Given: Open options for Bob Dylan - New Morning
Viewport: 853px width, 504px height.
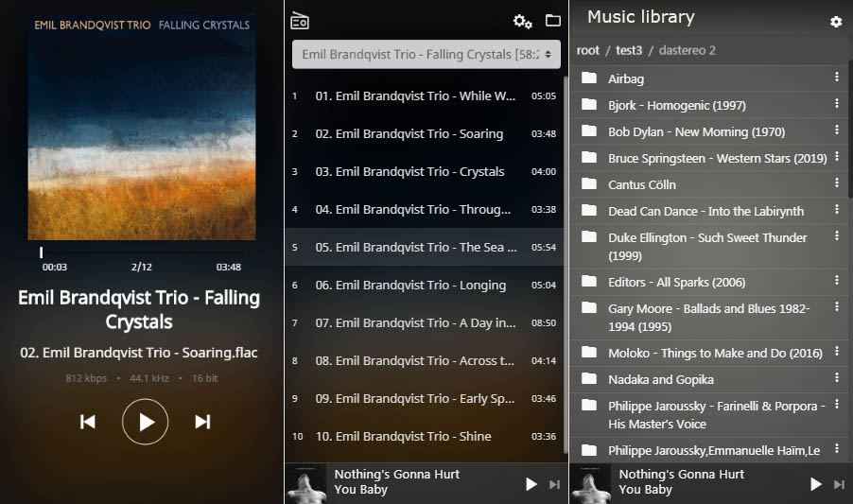Looking at the screenshot, I should pyautogui.click(x=837, y=130).
